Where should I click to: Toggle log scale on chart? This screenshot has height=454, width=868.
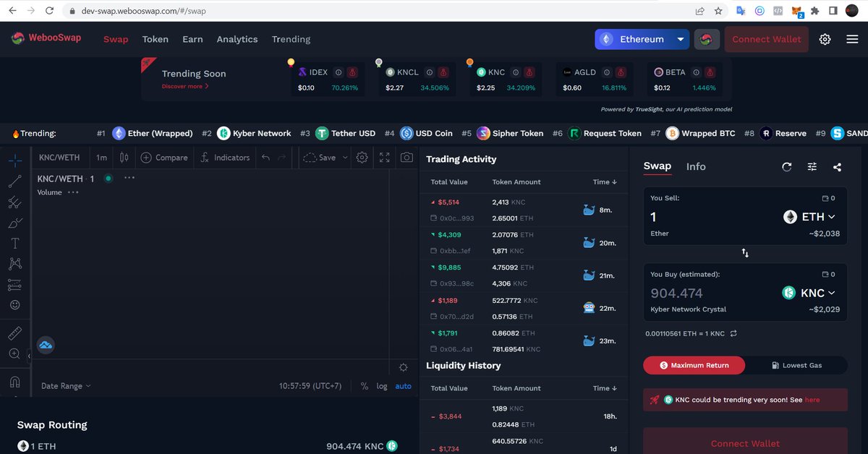click(x=382, y=386)
